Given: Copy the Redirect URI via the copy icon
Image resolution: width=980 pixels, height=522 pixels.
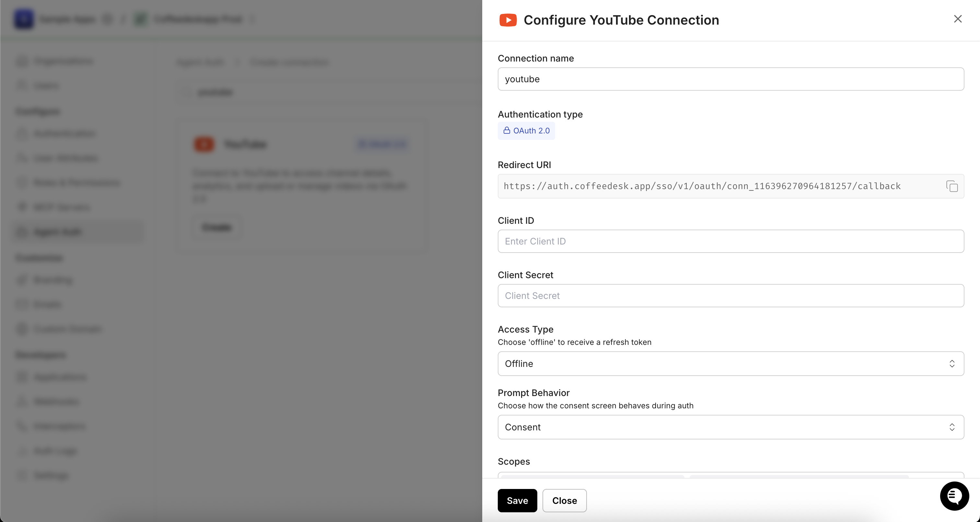Looking at the screenshot, I should coord(952,186).
